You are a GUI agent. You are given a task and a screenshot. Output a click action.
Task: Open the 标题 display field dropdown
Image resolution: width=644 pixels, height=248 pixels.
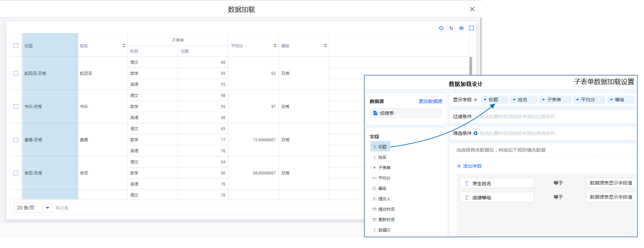(485, 100)
